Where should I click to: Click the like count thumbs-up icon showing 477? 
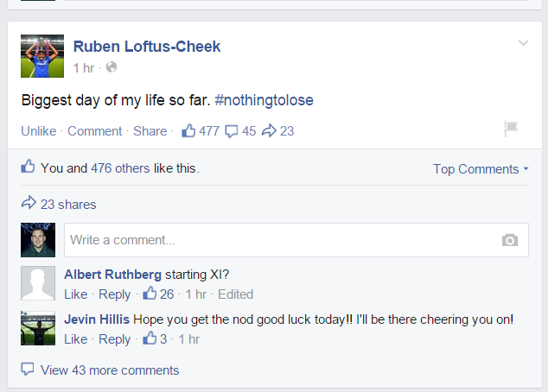(x=188, y=130)
